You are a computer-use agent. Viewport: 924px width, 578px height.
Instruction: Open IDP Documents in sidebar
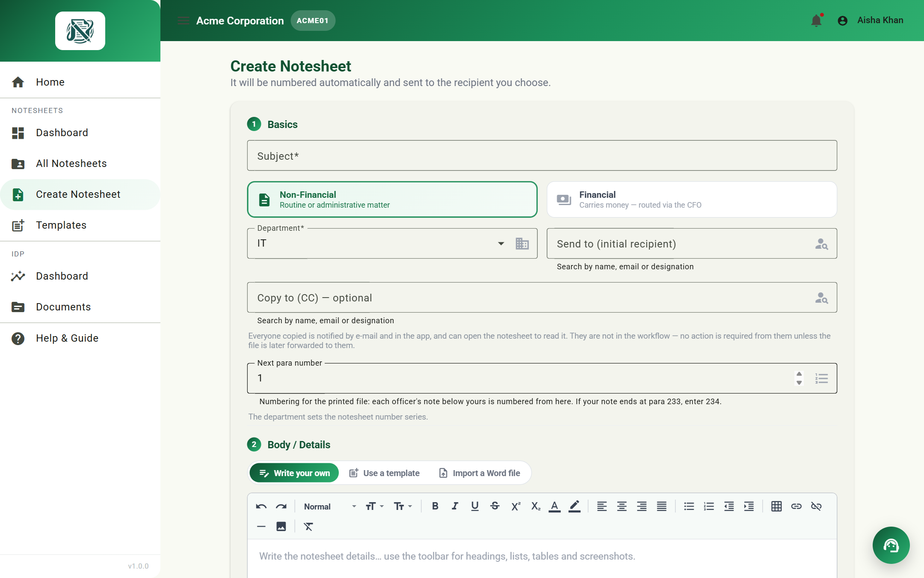click(x=80, y=307)
